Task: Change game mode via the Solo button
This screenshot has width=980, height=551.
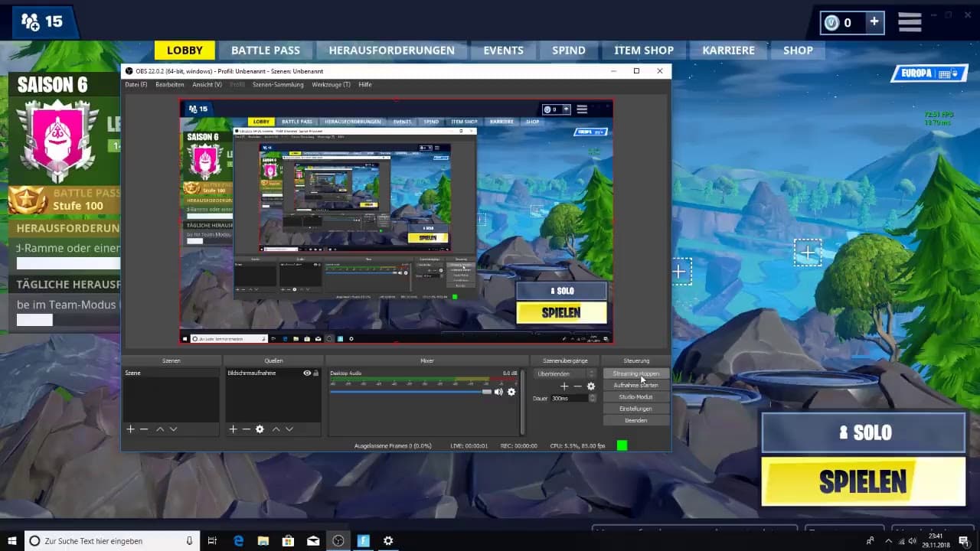Action: [x=863, y=432]
